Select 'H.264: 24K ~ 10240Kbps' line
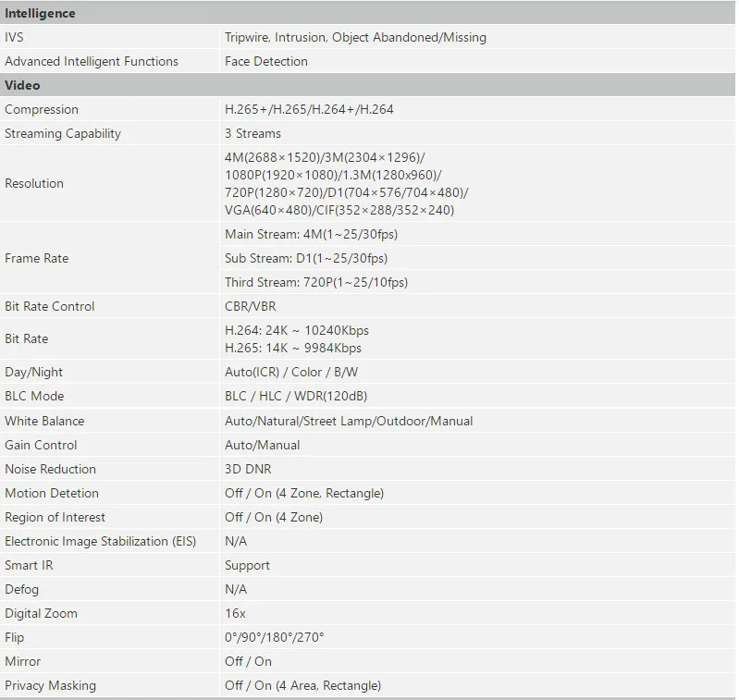Viewport: 739px width, 700px height. click(x=297, y=330)
